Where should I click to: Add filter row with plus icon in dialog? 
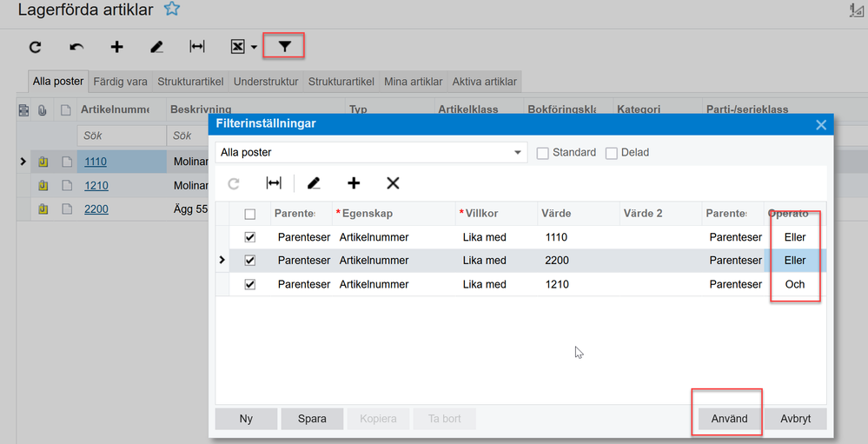354,183
